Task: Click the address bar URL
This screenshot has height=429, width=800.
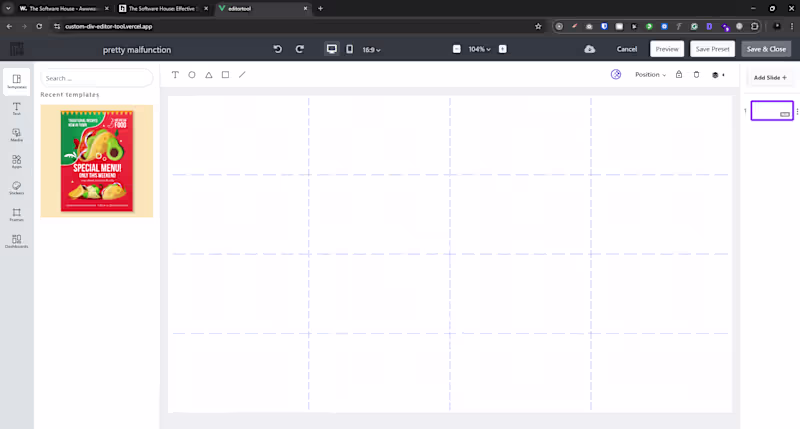Action: tap(109, 26)
